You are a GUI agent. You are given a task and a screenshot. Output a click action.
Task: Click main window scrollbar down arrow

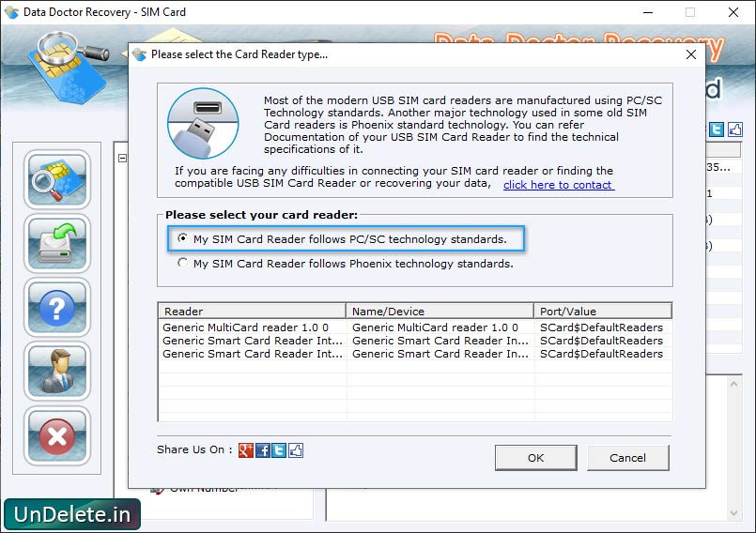click(733, 513)
